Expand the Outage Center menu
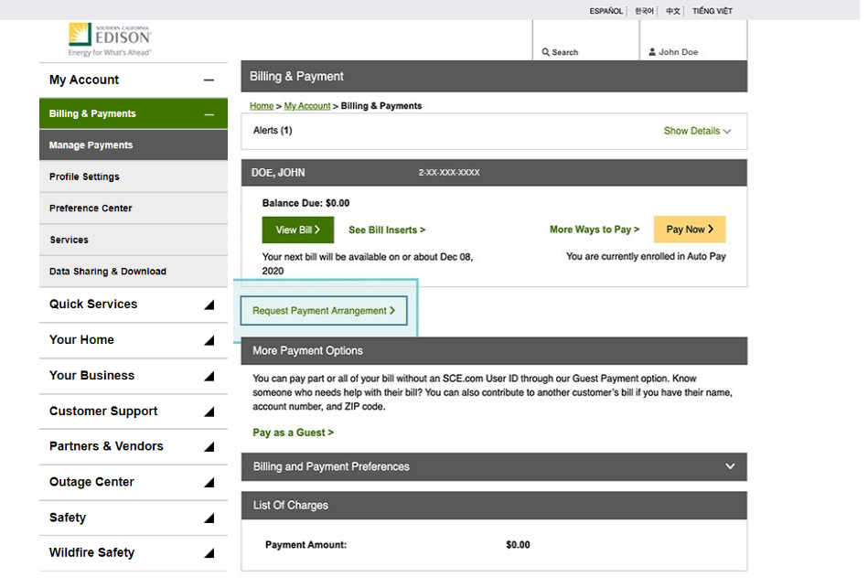Image resolution: width=868 pixels, height=588 pixels. point(209,483)
